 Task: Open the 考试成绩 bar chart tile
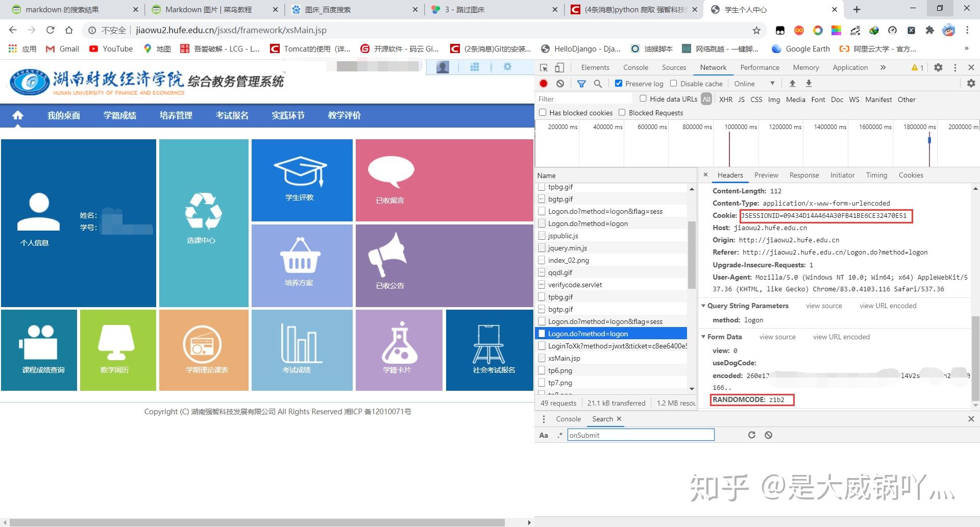(x=302, y=350)
